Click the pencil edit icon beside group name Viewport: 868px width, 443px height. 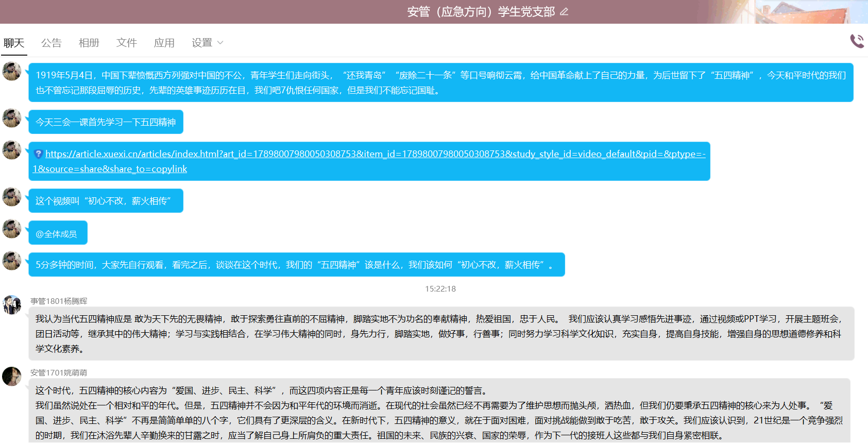[x=564, y=12]
